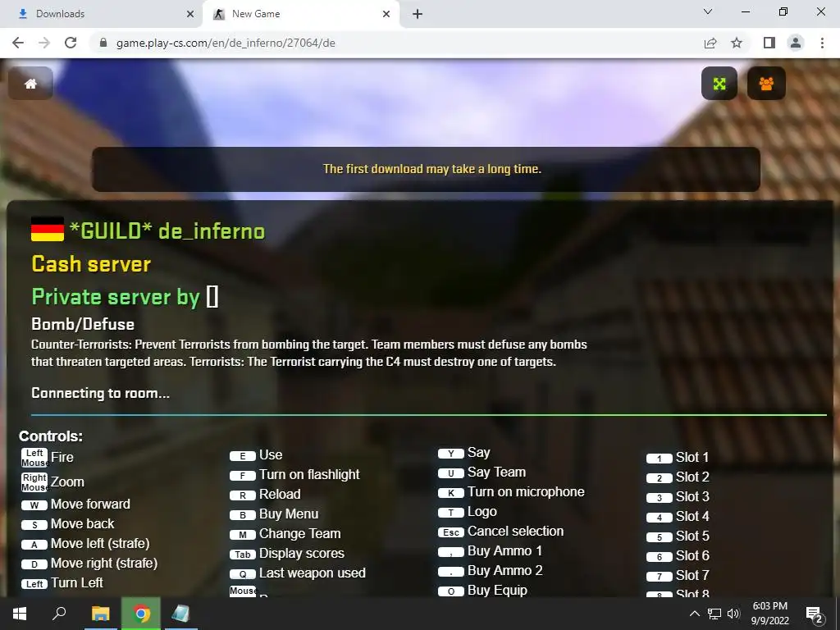The height and width of the screenshot is (630, 840).
Task: Click the 'Bomb/Defuse' mode heading
Action: 83,324
